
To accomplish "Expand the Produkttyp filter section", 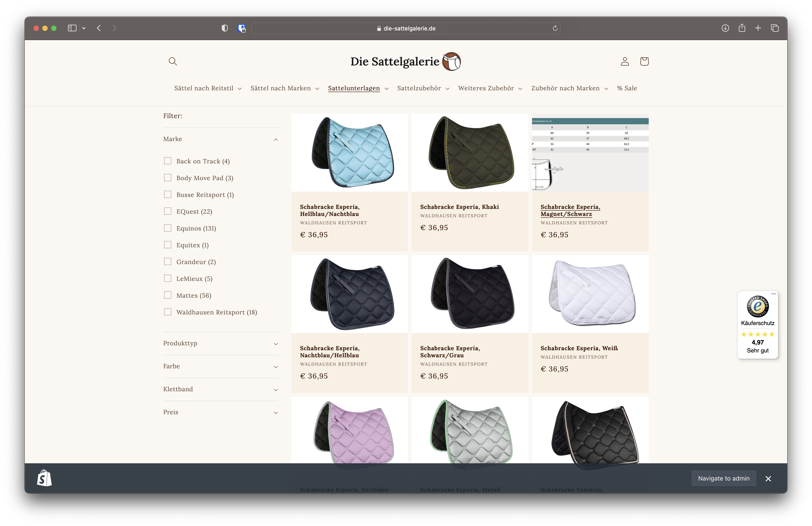I will click(x=220, y=343).
